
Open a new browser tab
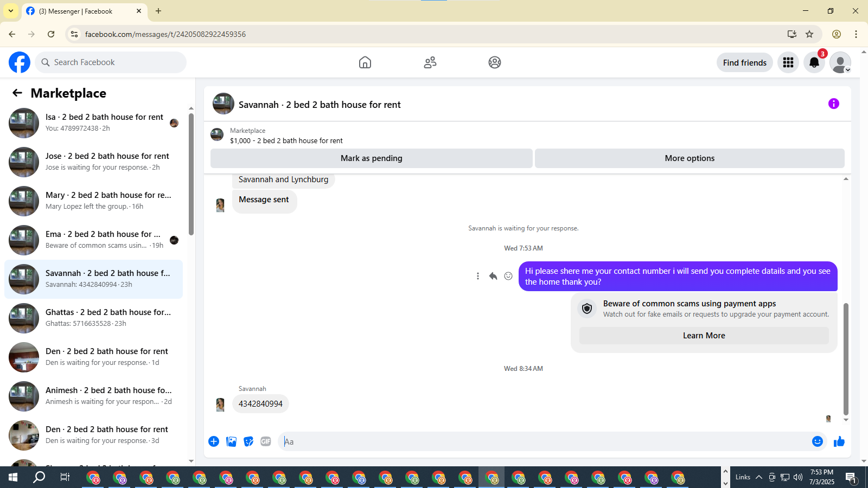click(x=158, y=11)
